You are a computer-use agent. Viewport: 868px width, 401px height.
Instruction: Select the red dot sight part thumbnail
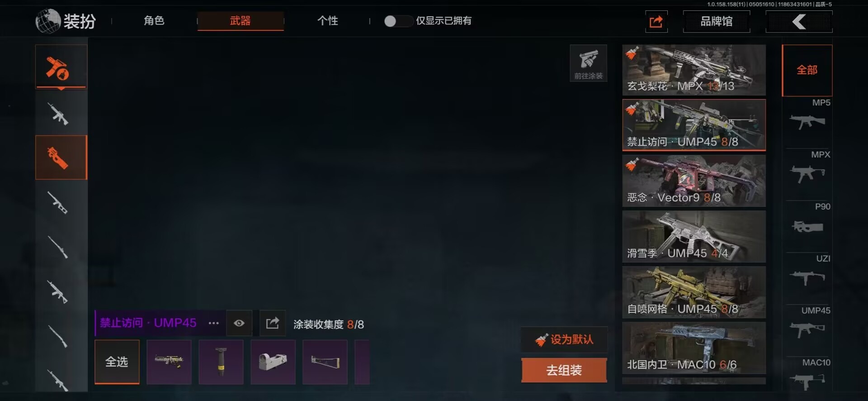click(273, 362)
